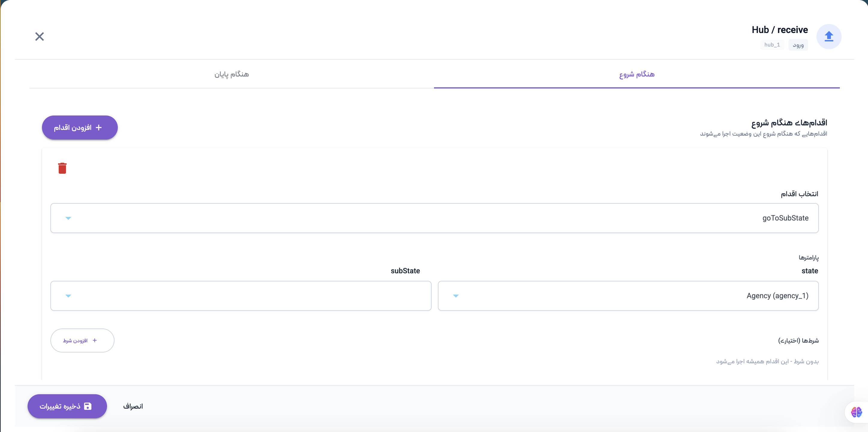
Task: Expand the goToSubState action dropdown arrow
Action: 68,218
